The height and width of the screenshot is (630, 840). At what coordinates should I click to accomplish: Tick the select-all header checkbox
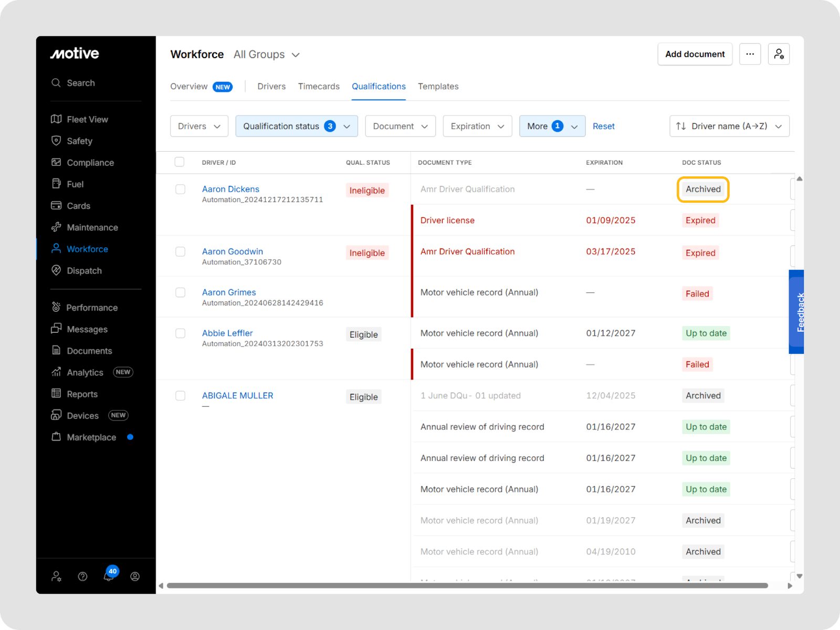(180, 162)
